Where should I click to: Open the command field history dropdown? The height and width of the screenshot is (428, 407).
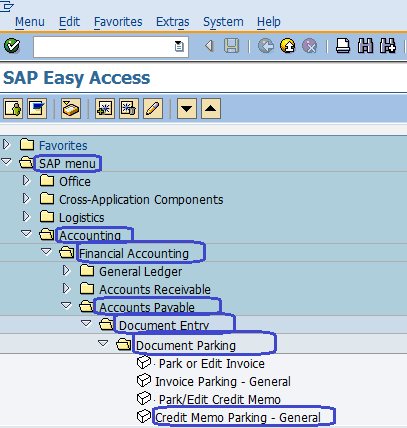[179, 46]
